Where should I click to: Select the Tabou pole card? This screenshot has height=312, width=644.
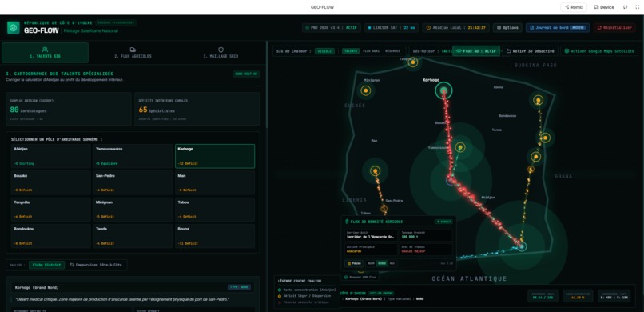[x=215, y=210]
